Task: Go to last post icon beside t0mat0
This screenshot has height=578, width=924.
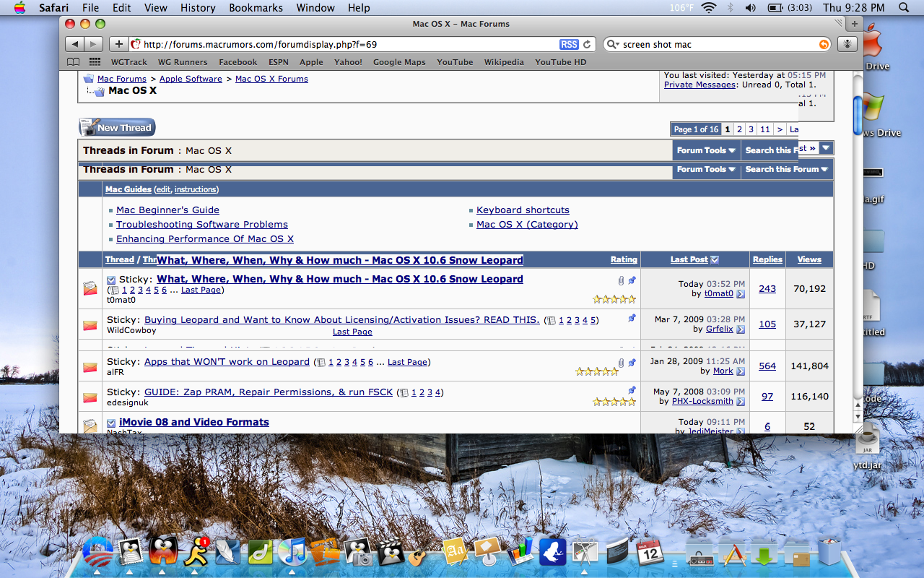Action: pos(741,294)
